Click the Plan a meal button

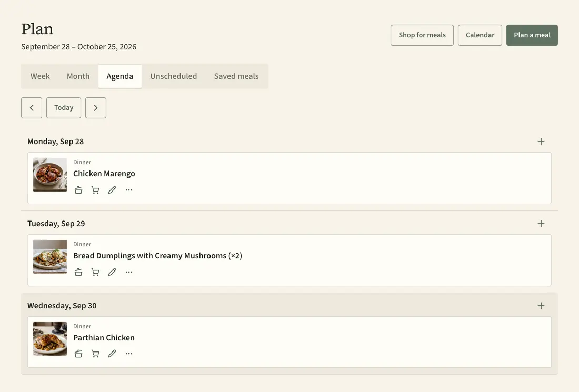(532, 35)
